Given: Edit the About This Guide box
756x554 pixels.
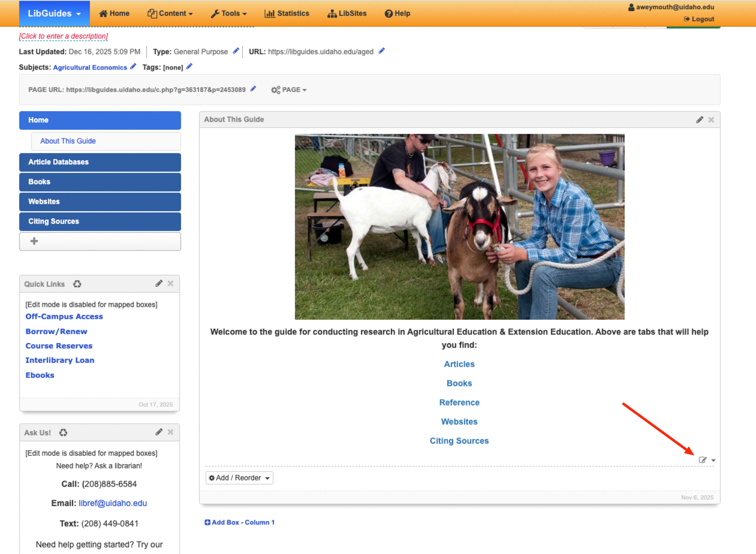Looking at the screenshot, I should pos(699,120).
